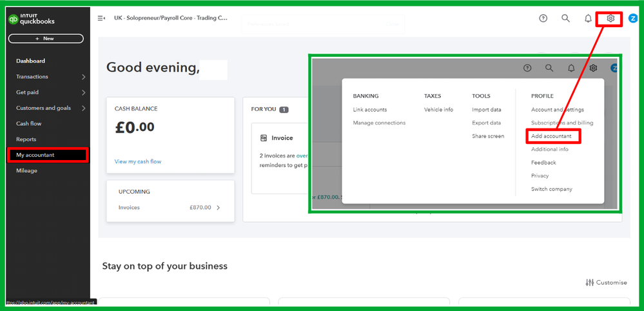Select Transactions in sidebar
Image resolution: width=644 pixels, height=311 pixels.
32,77
